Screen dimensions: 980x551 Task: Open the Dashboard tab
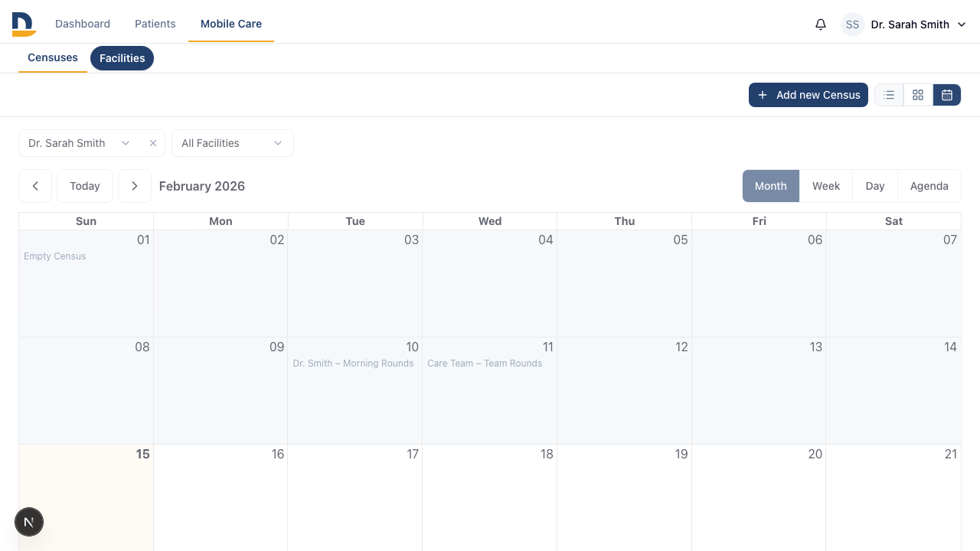coord(83,24)
